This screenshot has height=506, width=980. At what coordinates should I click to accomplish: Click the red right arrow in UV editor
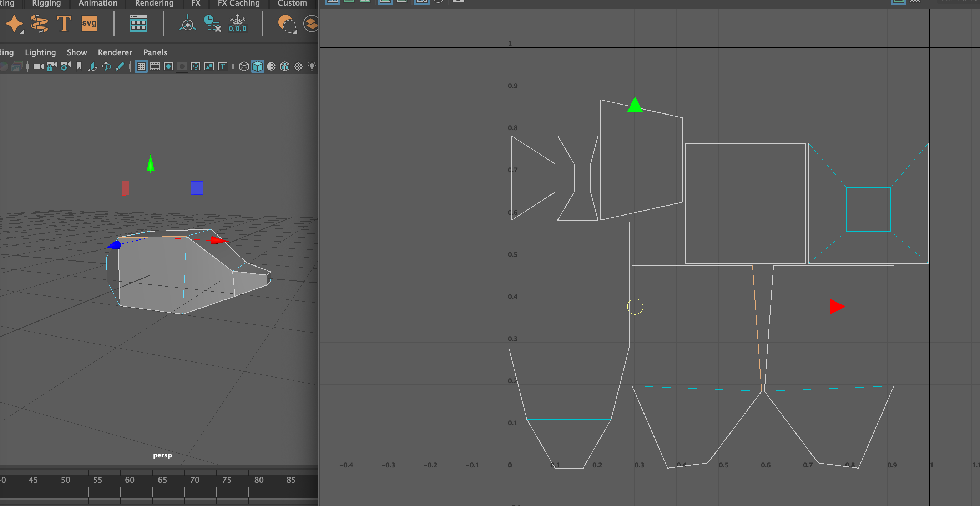point(837,307)
